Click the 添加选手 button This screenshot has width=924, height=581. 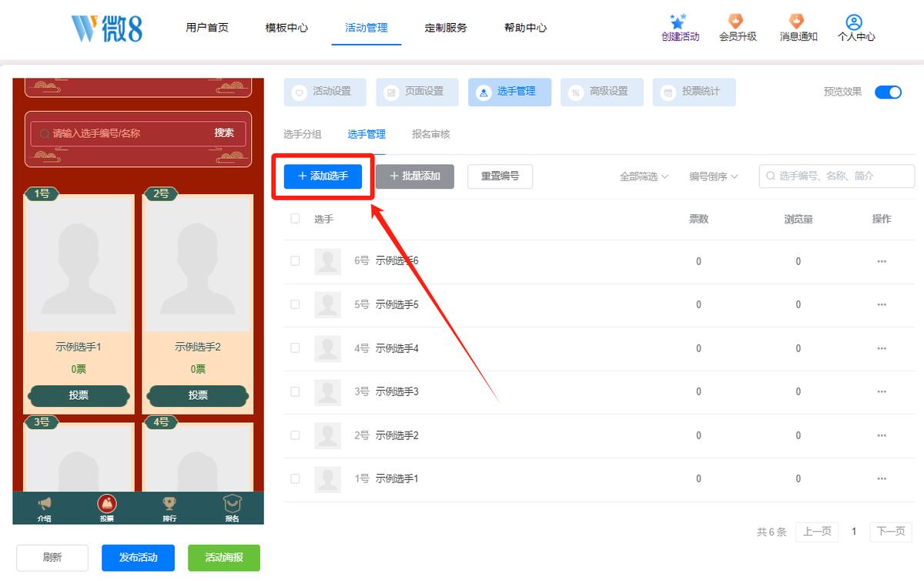click(323, 176)
